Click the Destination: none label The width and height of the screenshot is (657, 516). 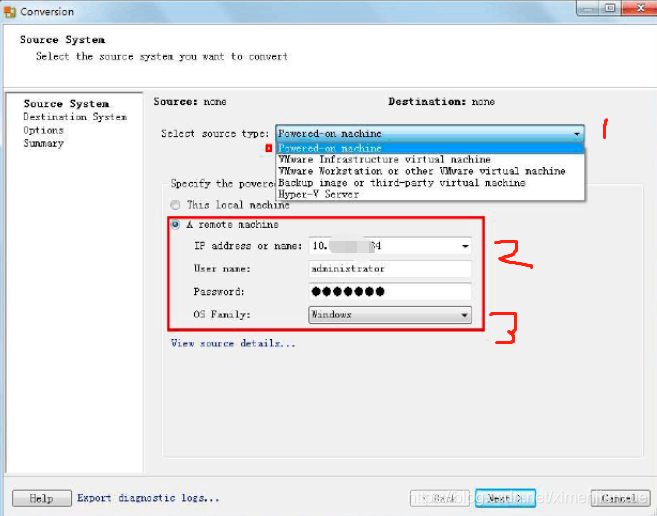pos(441,102)
